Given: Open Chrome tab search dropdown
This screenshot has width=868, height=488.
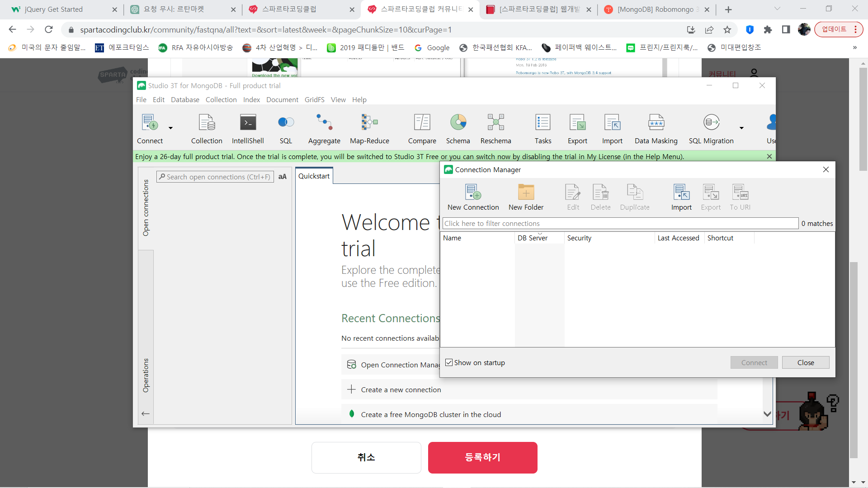Looking at the screenshot, I should (777, 9).
